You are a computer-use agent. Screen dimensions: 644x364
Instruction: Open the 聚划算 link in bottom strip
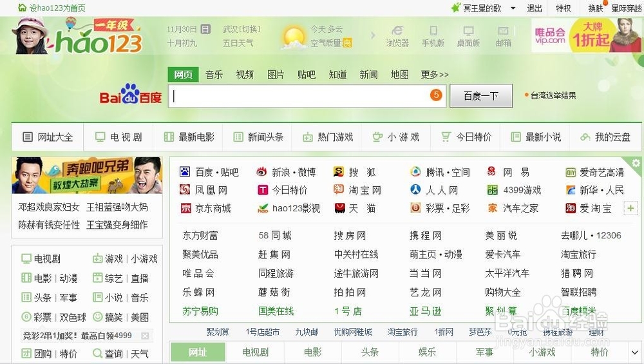point(218,332)
